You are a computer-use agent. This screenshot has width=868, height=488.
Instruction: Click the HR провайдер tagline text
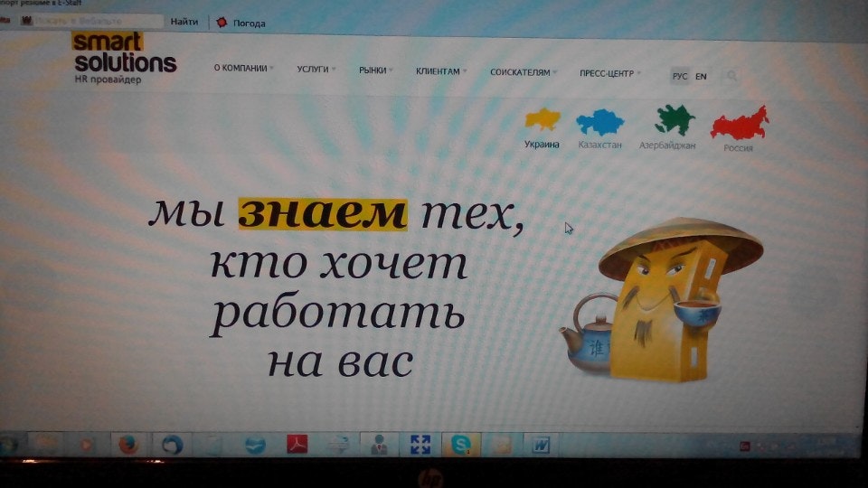click(108, 80)
